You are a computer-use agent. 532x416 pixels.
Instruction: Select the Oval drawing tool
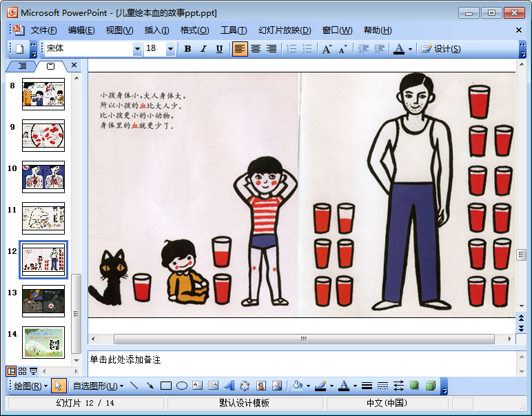pyautogui.click(x=182, y=386)
